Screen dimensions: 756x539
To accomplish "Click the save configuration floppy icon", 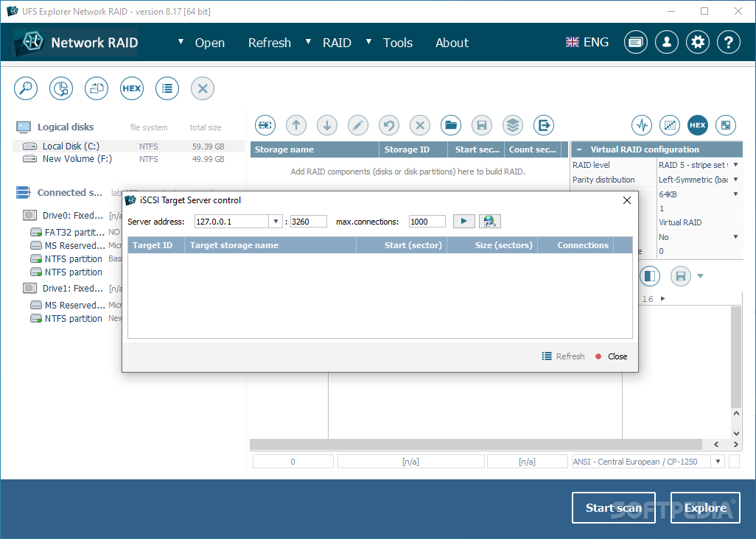I will [482, 125].
